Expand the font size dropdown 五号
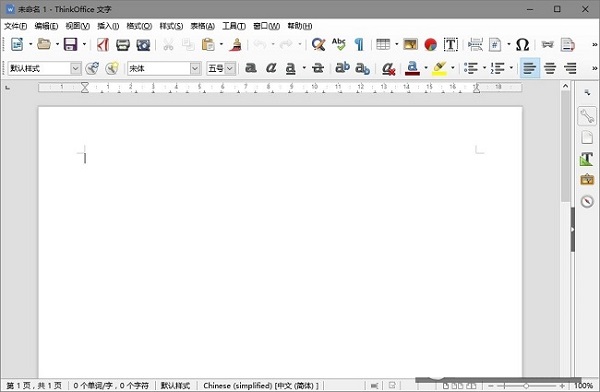The height and width of the screenshot is (392, 600). click(x=230, y=69)
